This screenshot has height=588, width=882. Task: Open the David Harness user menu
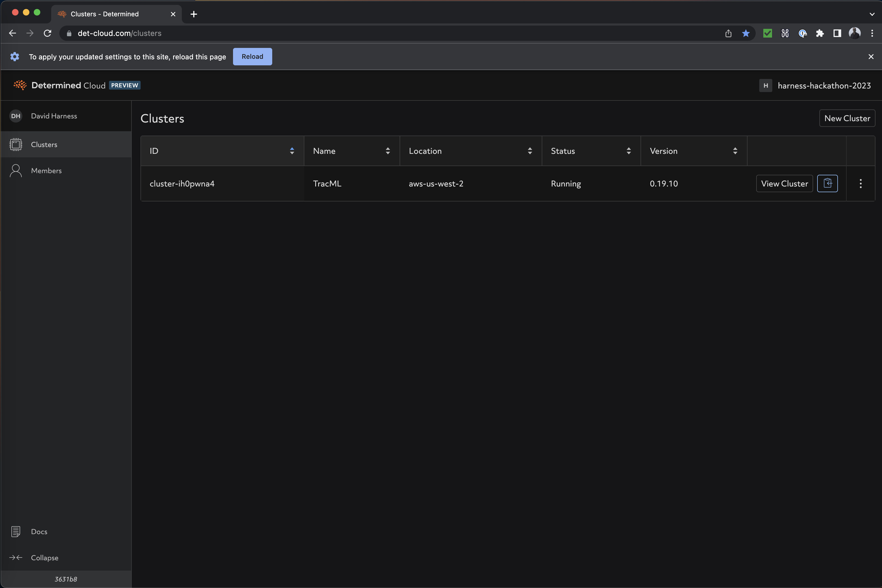pyautogui.click(x=54, y=116)
